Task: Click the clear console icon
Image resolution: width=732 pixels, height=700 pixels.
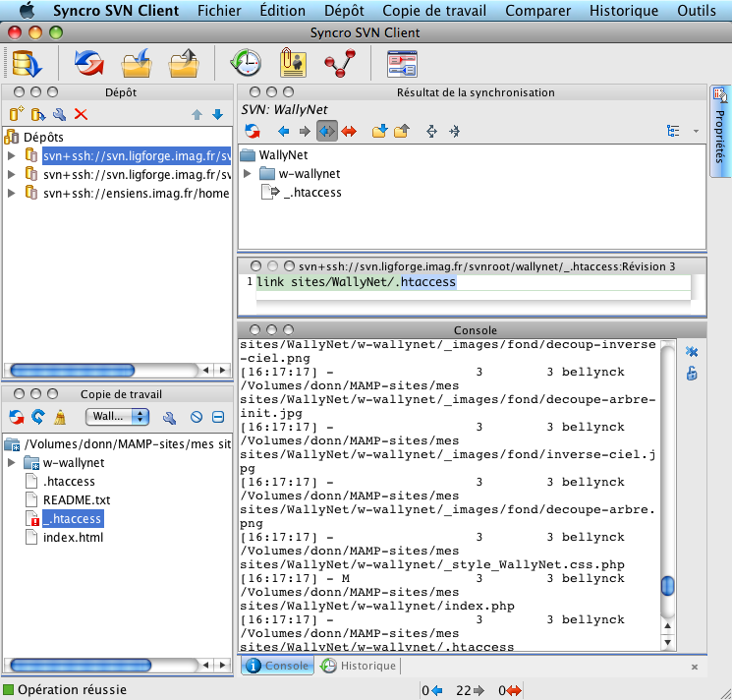Action: (692, 352)
